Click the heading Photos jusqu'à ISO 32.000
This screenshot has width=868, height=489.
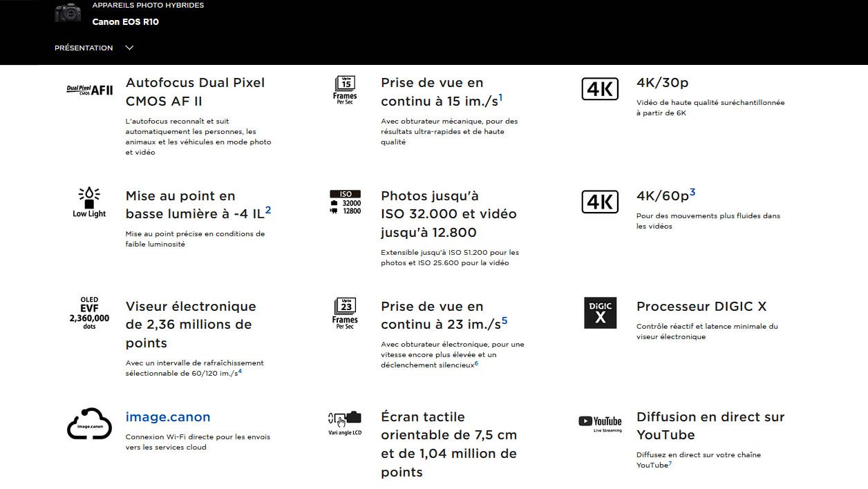449,214
